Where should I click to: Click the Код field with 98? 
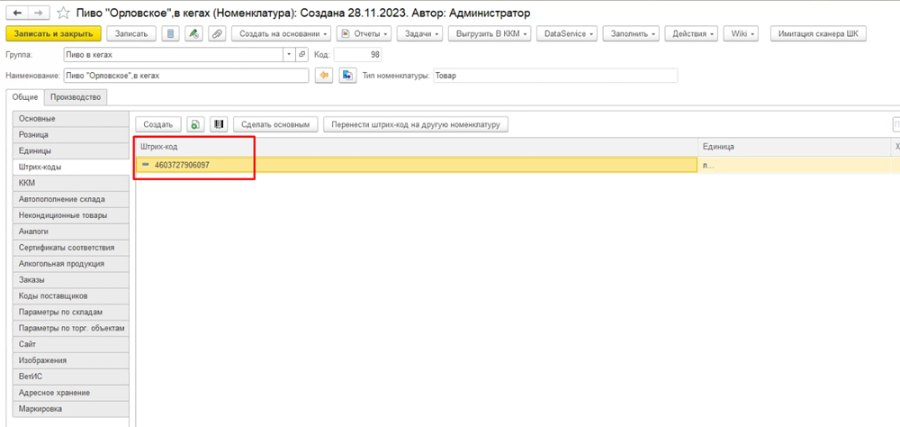tap(358, 55)
